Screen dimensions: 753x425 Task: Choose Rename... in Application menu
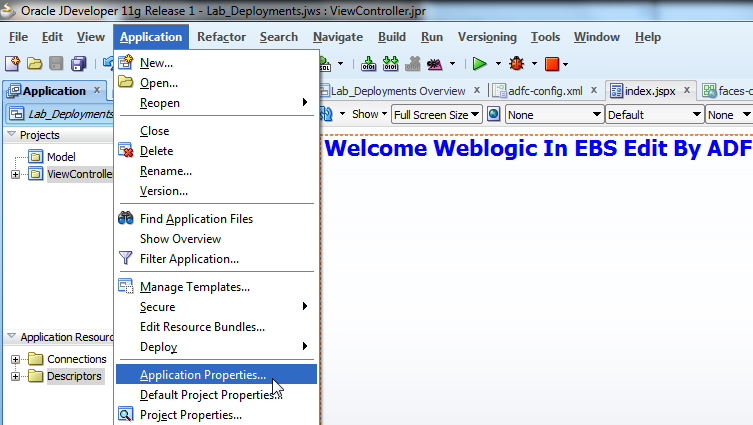216,171
